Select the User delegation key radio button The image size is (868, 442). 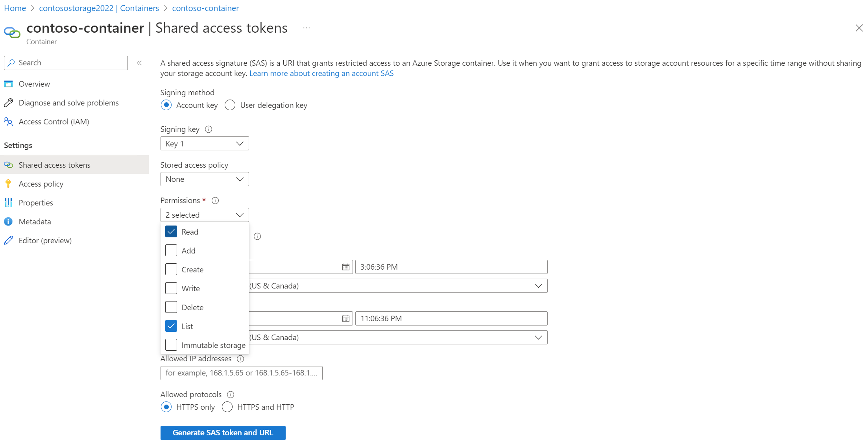tap(229, 105)
